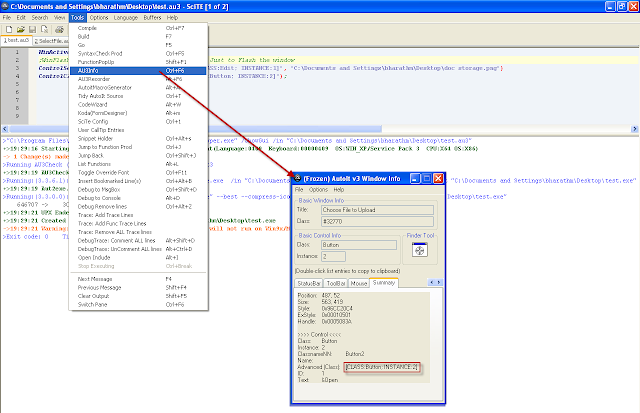Choose Switch Pane menu entry
The height and width of the screenshot is (413, 640).
[138, 305]
